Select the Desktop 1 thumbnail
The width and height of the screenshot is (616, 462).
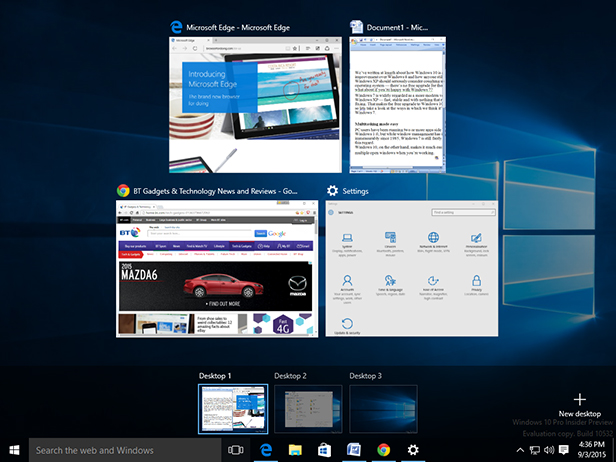tap(233, 409)
